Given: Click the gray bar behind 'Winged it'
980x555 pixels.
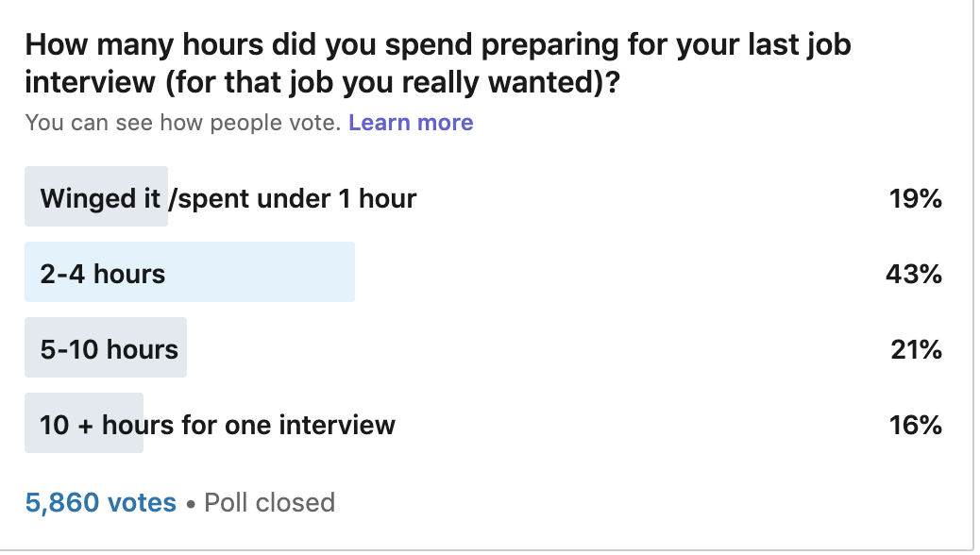Looking at the screenshot, I should pyautogui.click(x=96, y=196).
